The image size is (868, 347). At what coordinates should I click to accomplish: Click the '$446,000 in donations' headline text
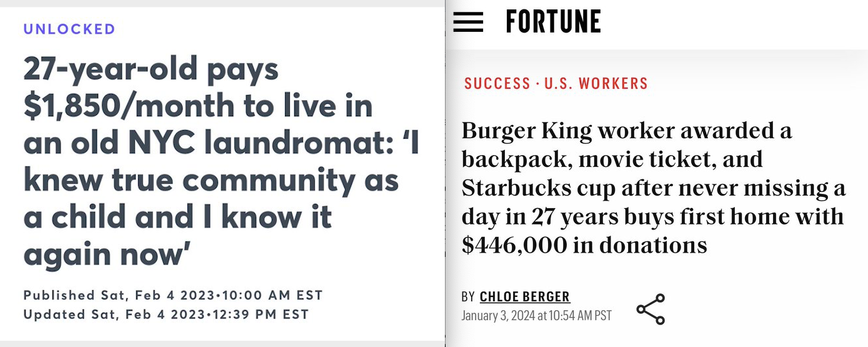(584, 244)
